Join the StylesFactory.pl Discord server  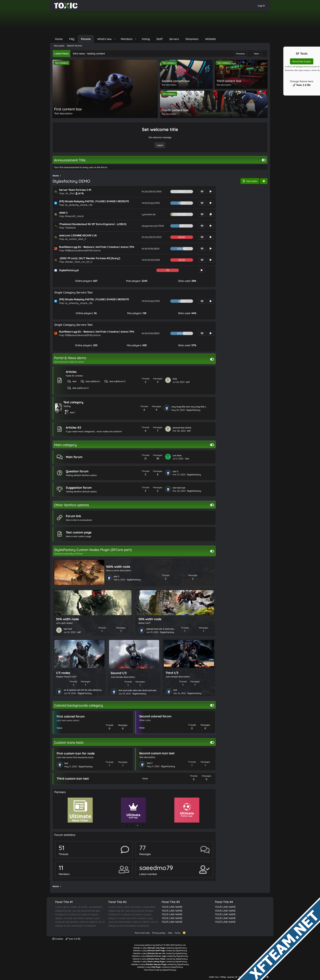[201, 270]
